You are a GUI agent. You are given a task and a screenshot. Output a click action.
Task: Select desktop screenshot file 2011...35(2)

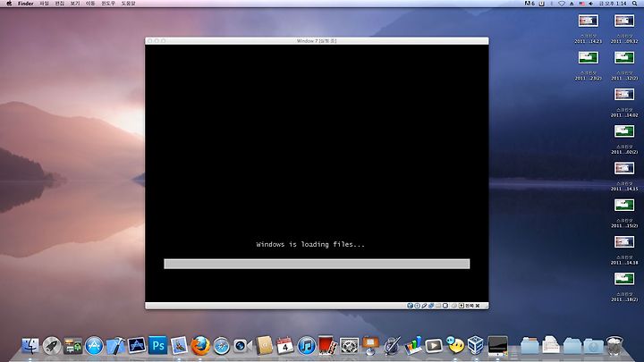[x=624, y=212]
